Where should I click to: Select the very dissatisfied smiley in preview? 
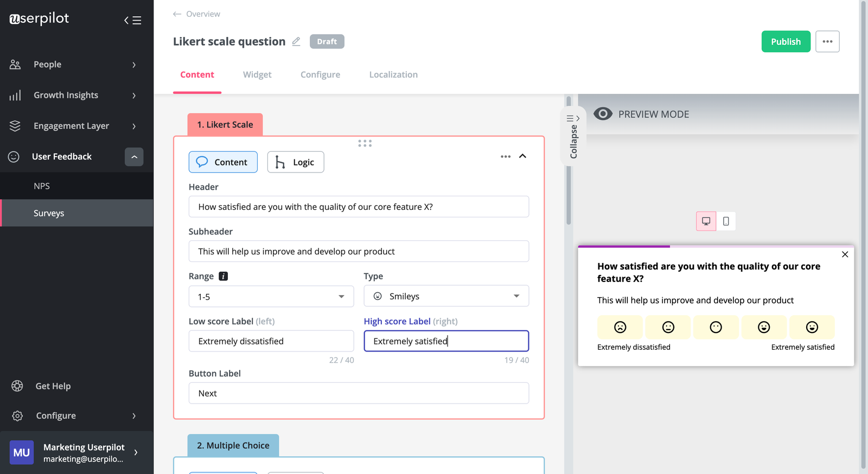(620, 327)
